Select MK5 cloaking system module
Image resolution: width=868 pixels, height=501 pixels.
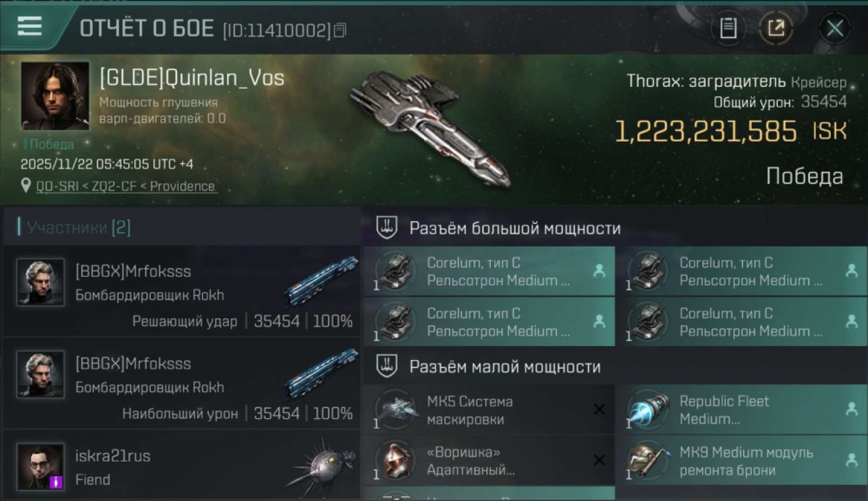tap(489, 410)
